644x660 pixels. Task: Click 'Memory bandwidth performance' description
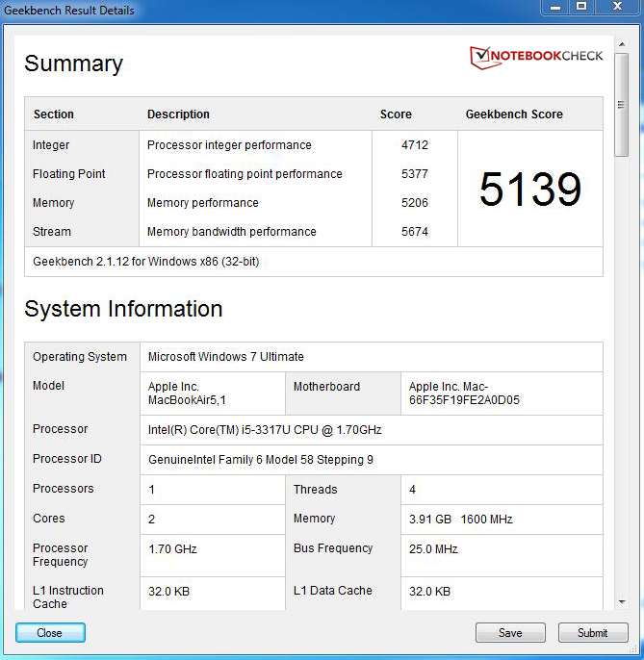(x=231, y=232)
